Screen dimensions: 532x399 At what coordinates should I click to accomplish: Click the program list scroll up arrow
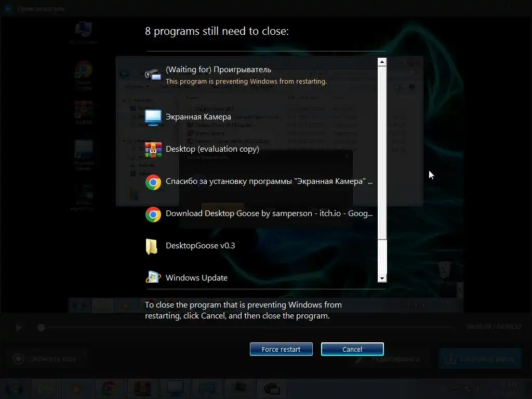pos(382,62)
